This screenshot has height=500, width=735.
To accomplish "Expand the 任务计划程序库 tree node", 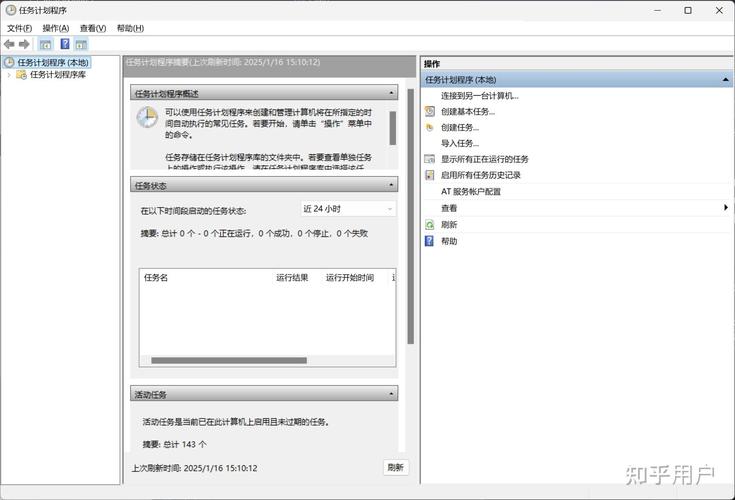I will click(9, 75).
